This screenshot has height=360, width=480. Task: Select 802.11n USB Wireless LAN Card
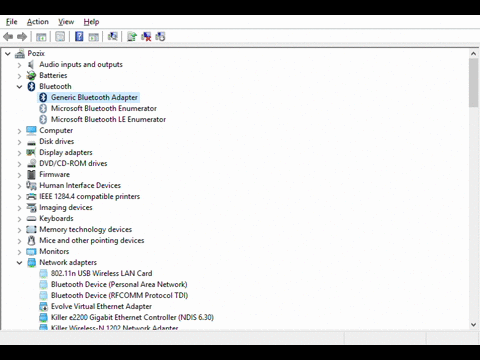coord(101,273)
